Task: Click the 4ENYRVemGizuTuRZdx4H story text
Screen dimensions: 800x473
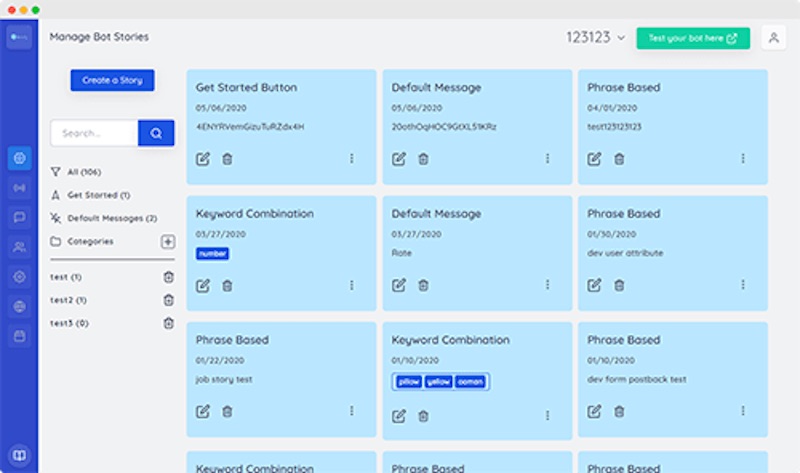Action: coord(250,127)
